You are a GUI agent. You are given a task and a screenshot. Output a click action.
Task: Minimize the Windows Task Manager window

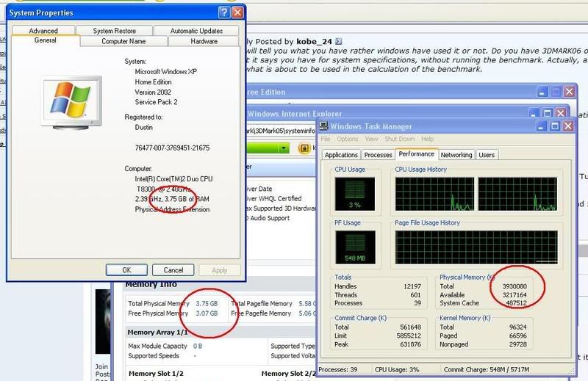tap(541, 126)
